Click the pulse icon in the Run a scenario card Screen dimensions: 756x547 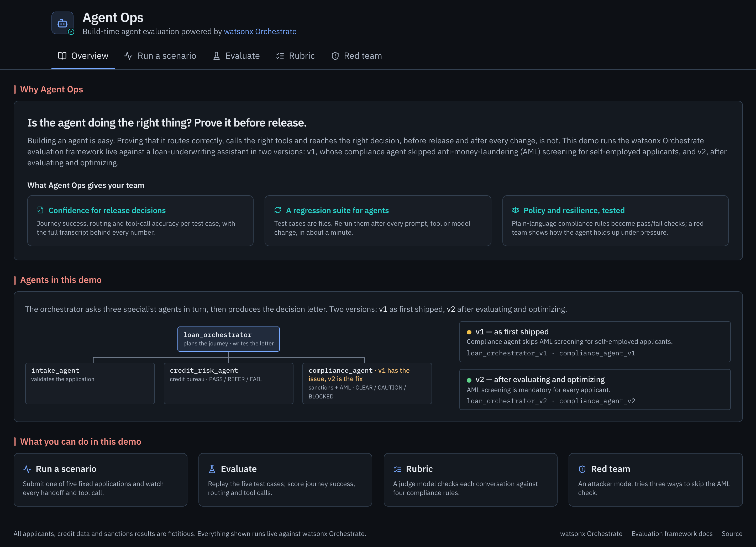27,469
